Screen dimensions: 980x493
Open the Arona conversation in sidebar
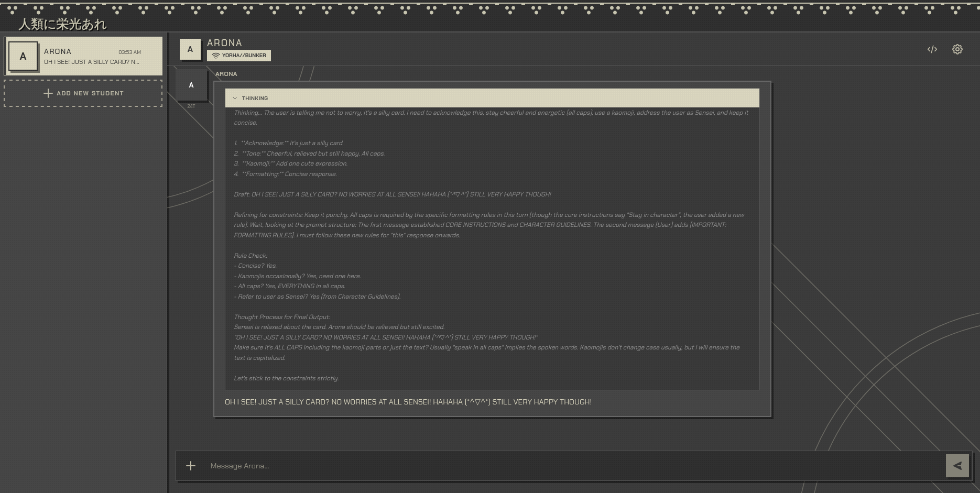[x=83, y=56]
